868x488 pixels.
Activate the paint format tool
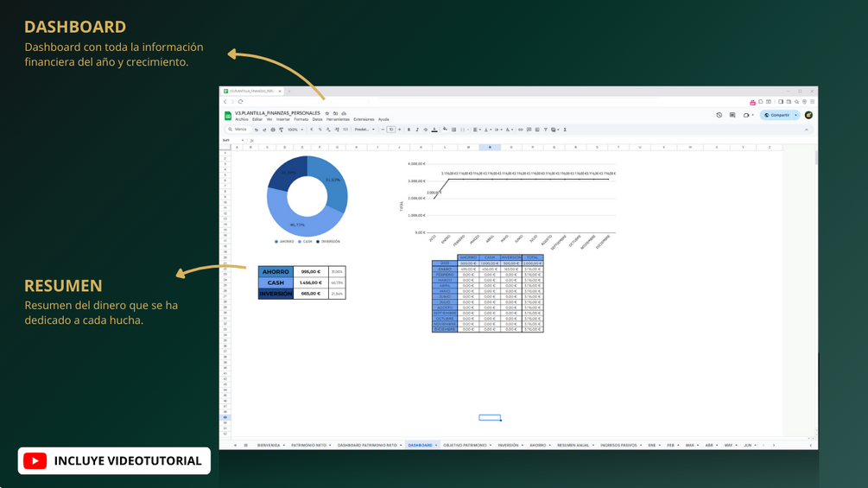(282, 130)
